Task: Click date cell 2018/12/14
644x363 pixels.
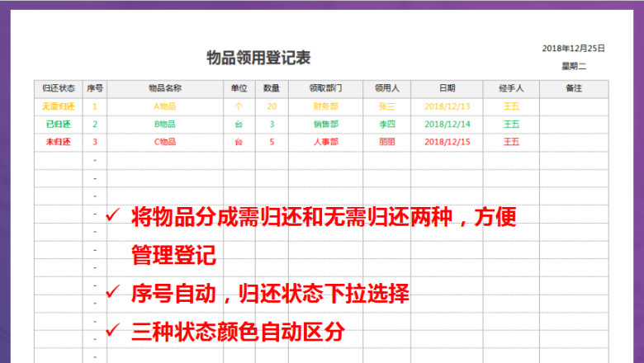Action: [447, 125]
